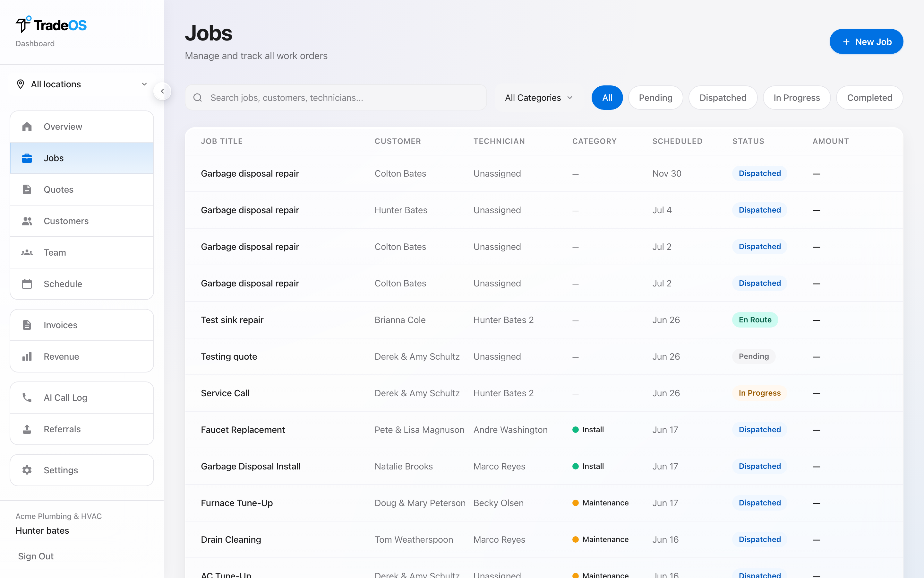Filter jobs by Dispatched status

[x=723, y=98]
